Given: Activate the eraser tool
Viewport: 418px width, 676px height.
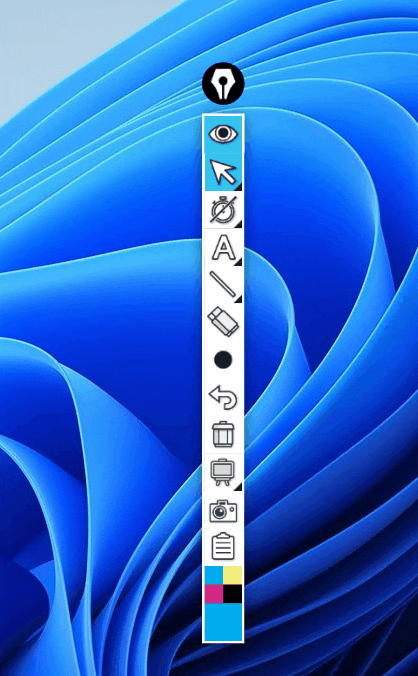Looking at the screenshot, I should click(x=223, y=322).
